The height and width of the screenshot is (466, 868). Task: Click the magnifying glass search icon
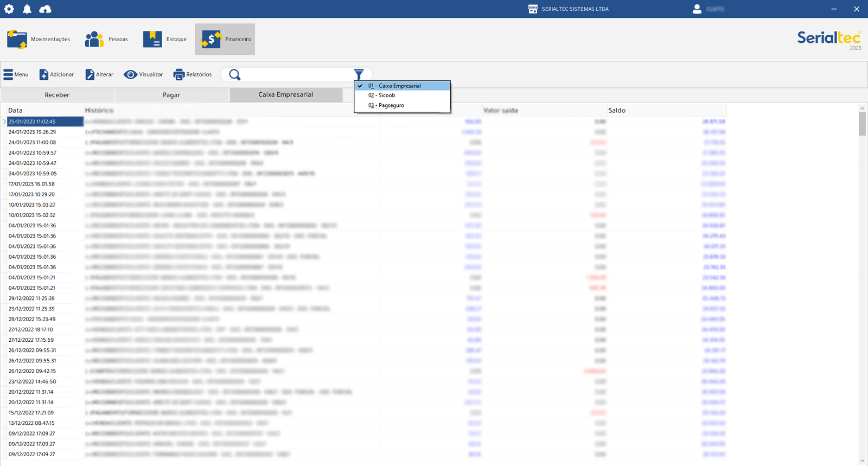[234, 75]
